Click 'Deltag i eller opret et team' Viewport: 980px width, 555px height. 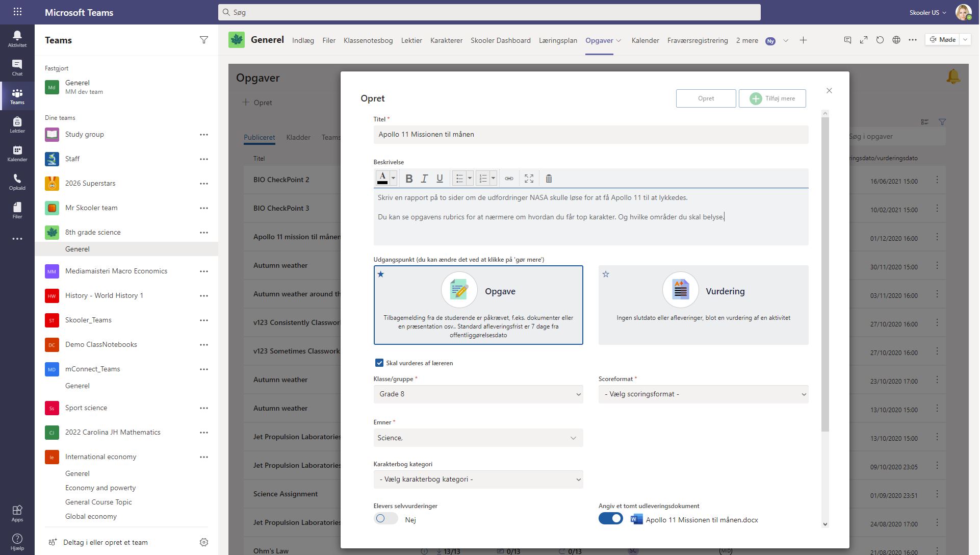(105, 542)
